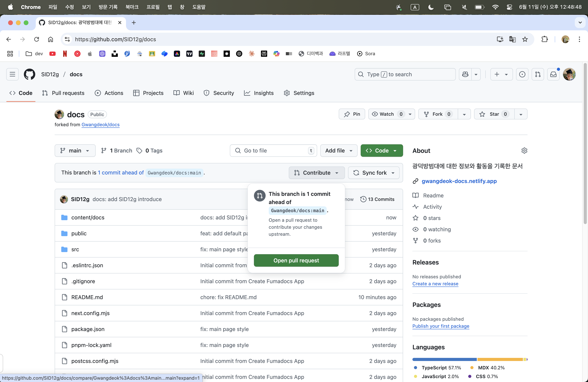Image resolution: width=588 pixels, height=382 pixels.
Task: View the 1 Branch list
Action: (x=116, y=151)
